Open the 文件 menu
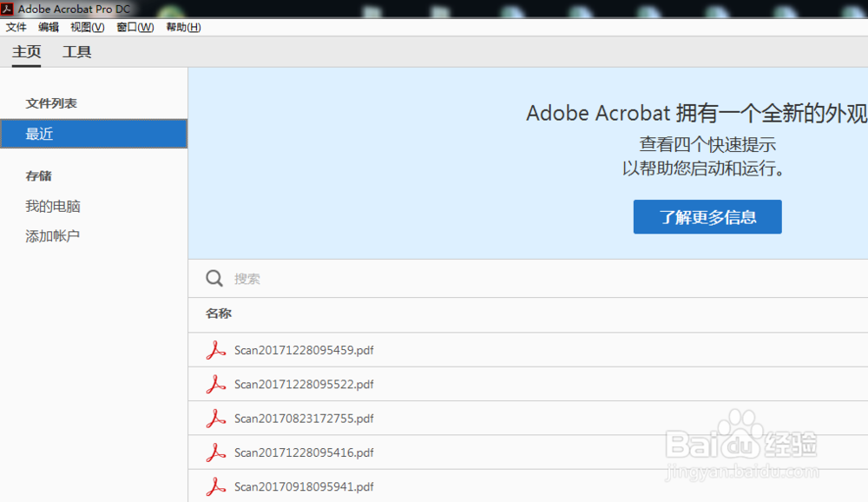The image size is (868, 502). tap(16, 27)
